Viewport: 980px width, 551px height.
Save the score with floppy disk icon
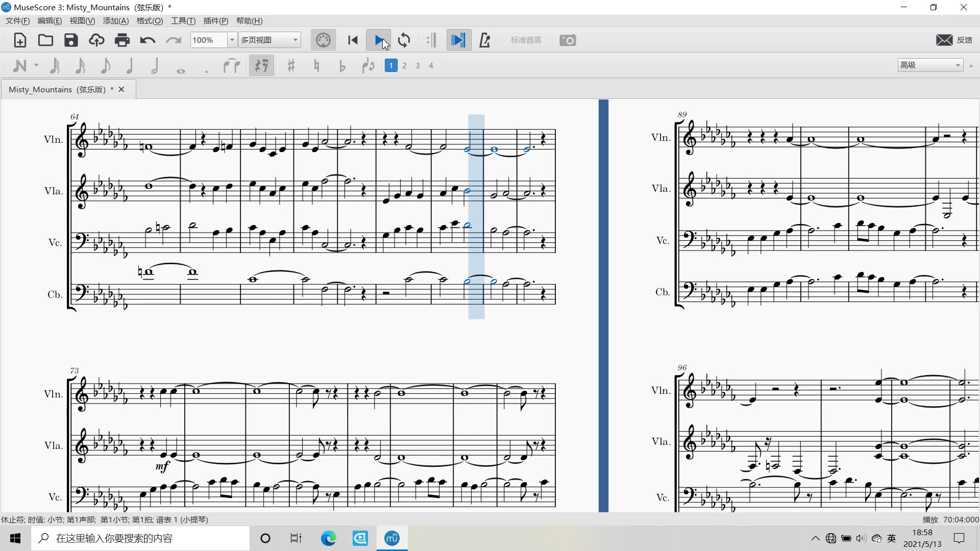click(x=71, y=40)
